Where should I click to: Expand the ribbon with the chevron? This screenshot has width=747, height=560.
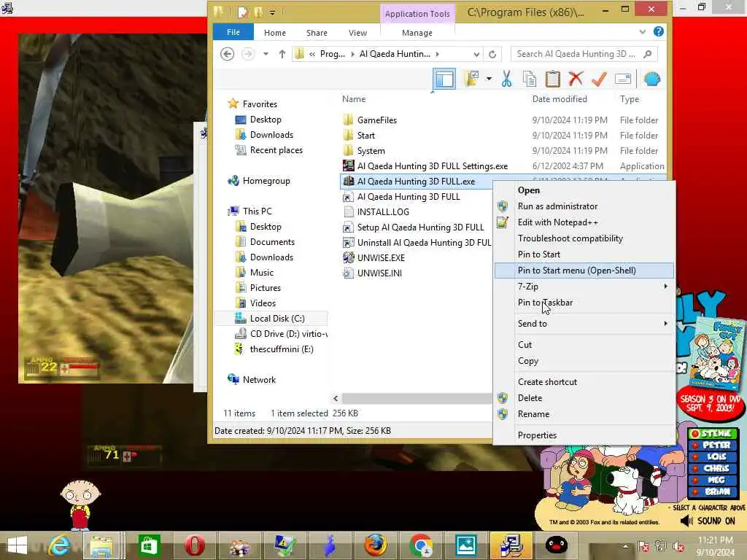coord(642,32)
